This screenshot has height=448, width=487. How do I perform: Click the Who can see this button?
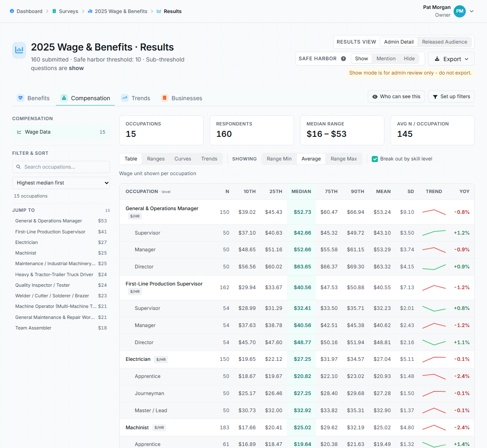pos(396,97)
